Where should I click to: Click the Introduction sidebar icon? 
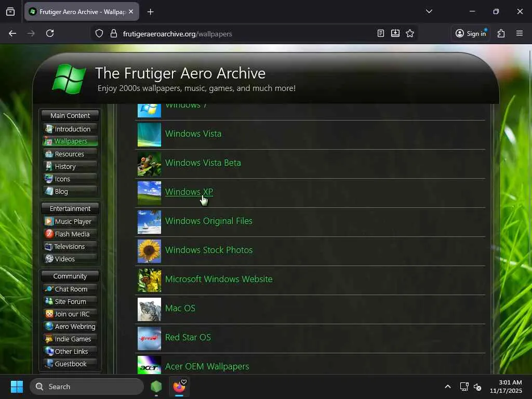coord(49,129)
